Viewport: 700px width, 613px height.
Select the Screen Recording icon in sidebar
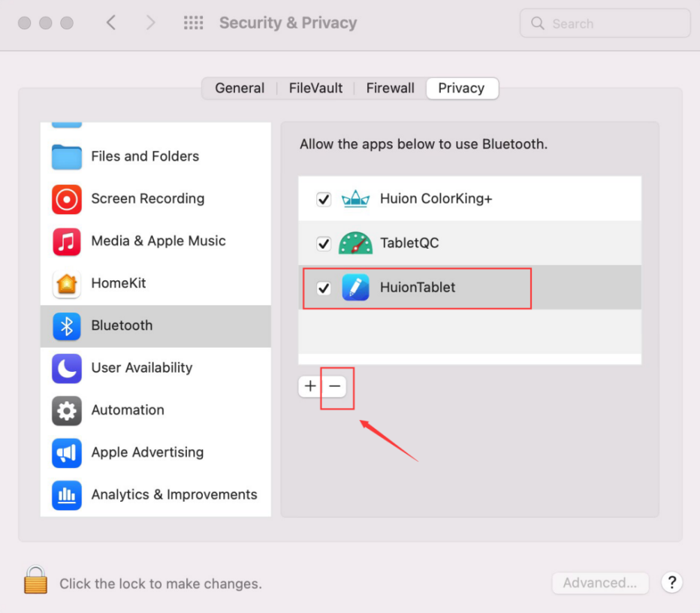point(67,199)
